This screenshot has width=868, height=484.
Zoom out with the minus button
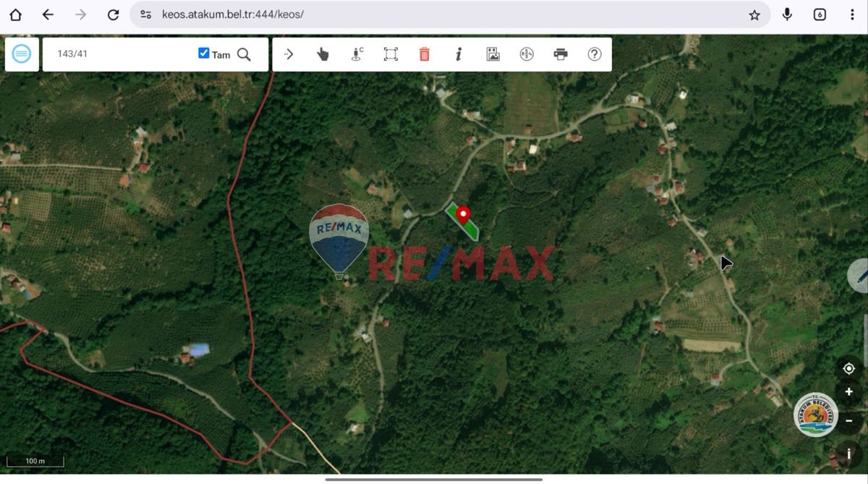849,420
